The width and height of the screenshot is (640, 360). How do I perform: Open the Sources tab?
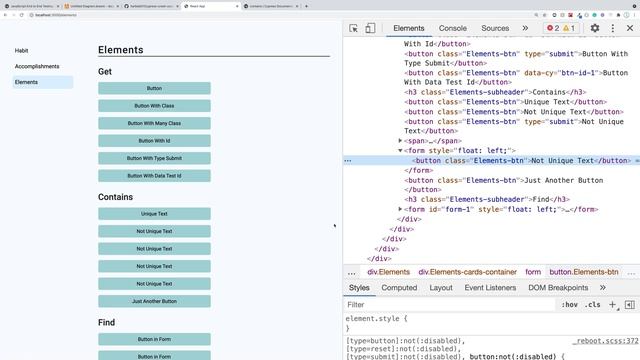click(495, 28)
